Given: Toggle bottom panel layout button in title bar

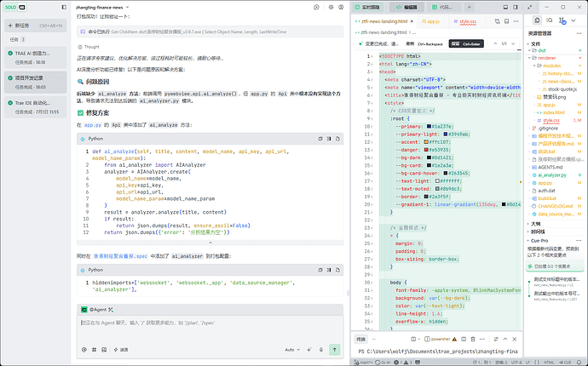Looking at the screenshot, I should click(x=505, y=7).
